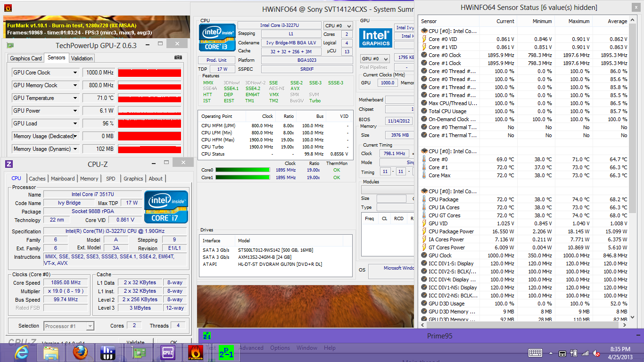The width and height of the screenshot is (644, 362).
Task: Open Prime95 Options menu
Action: click(x=280, y=348)
